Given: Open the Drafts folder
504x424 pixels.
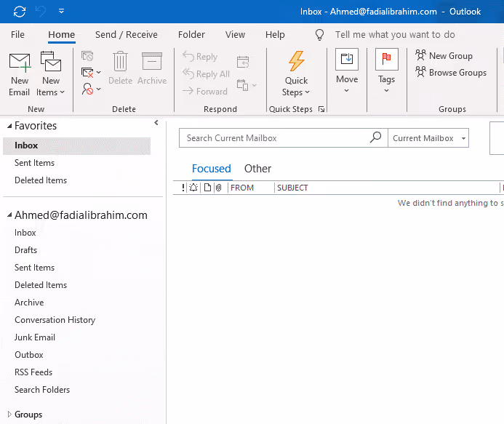Looking at the screenshot, I should coord(25,250).
